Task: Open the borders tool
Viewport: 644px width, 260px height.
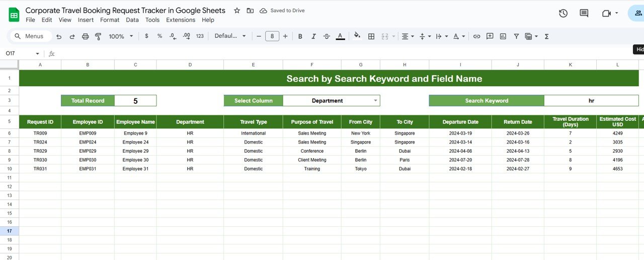Action: click(371, 36)
